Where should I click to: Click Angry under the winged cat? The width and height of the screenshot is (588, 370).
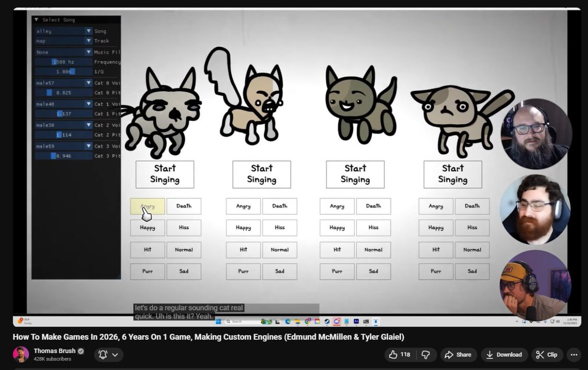243,206
